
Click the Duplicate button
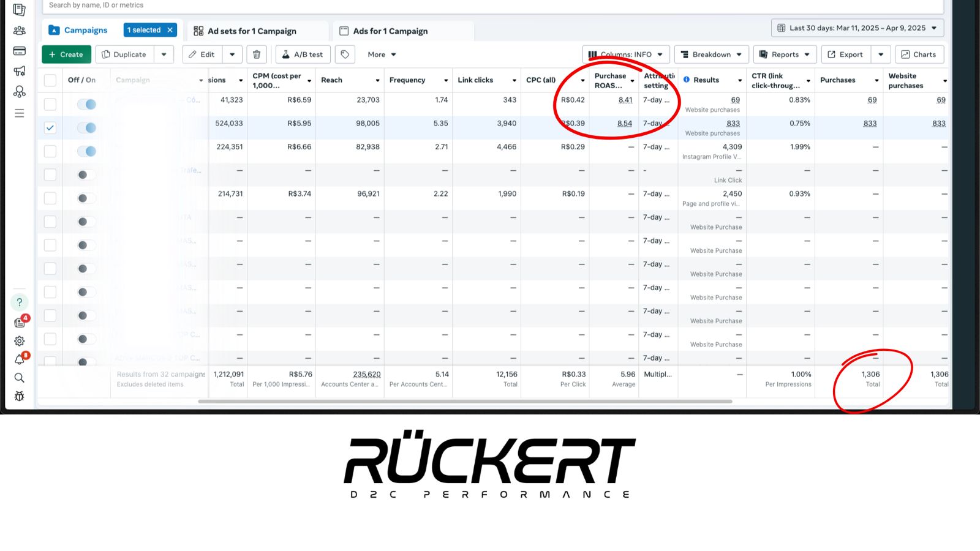pyautogui.click(x=124, y=54)
